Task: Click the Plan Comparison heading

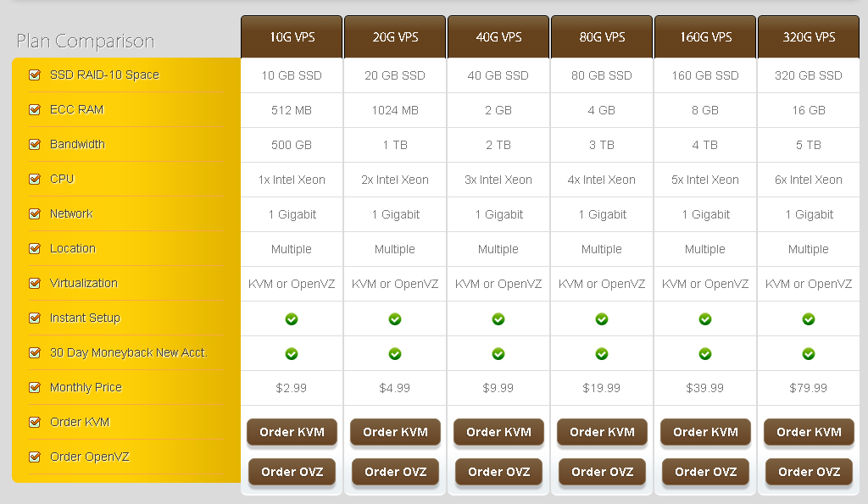Action: tap(86, 42)
